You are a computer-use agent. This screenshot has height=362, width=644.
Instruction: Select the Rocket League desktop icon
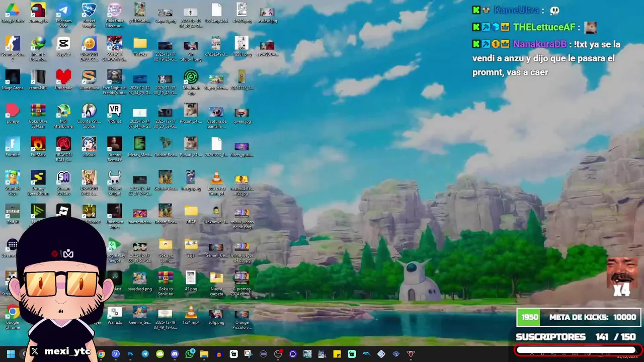(x=89, y=15)
